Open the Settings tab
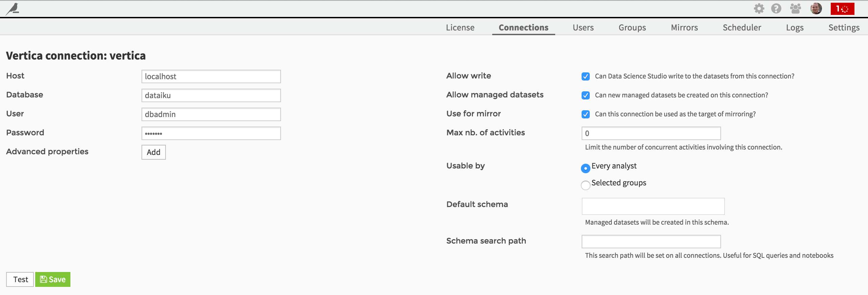 click(x=844, y=27)
